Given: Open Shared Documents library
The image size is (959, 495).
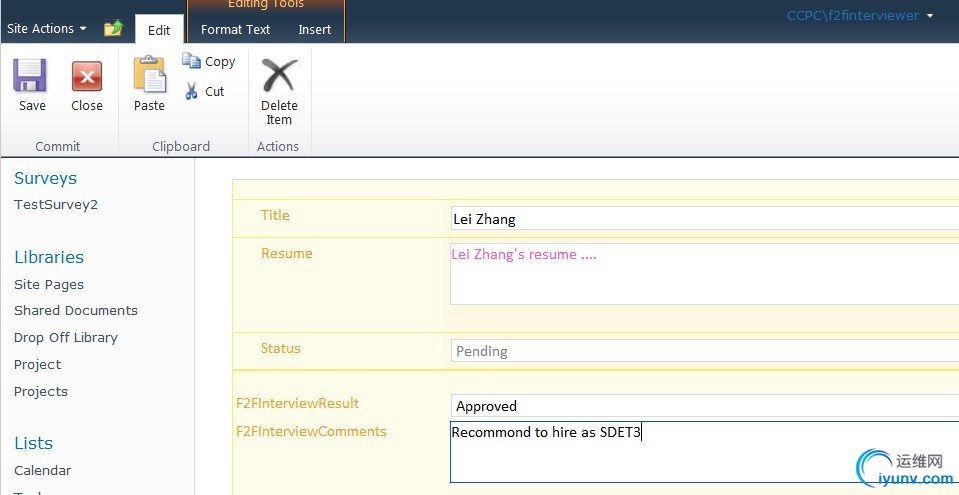Looking at the screenshot, I should 76,310.
